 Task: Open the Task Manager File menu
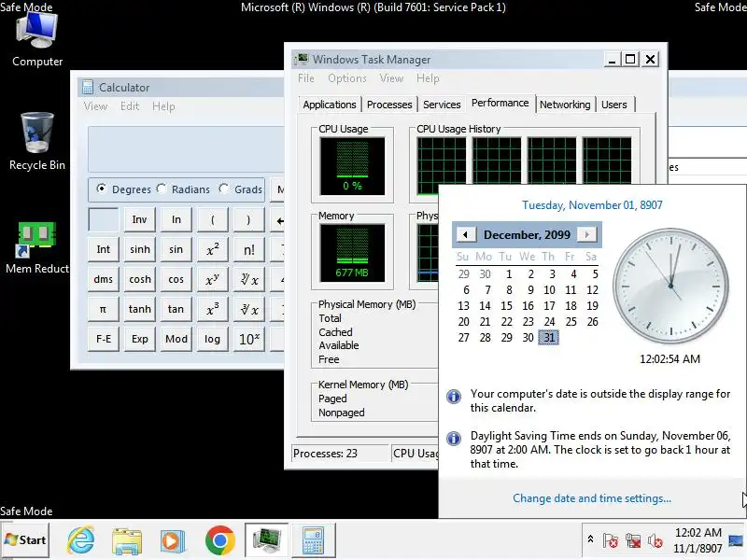(x=306, y=78)
